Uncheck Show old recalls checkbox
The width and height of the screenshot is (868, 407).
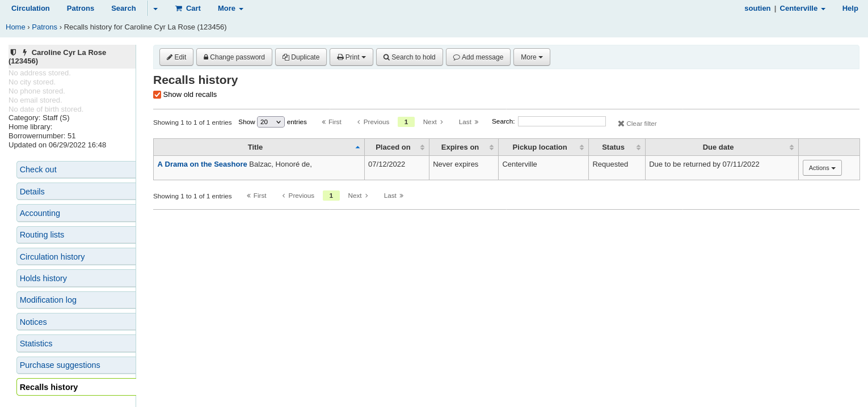[157, 95]
